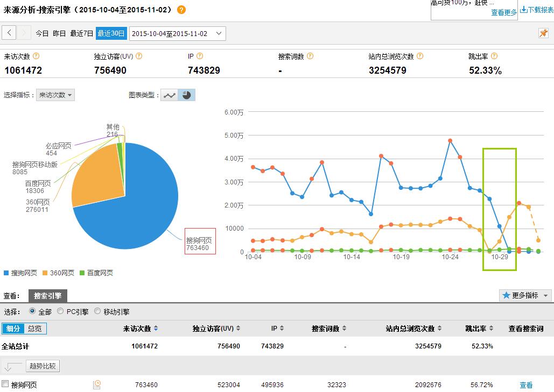Screen dimensions: 554x392
Task: Select the PC引擎 radio option
Action: tap(60, 311)
